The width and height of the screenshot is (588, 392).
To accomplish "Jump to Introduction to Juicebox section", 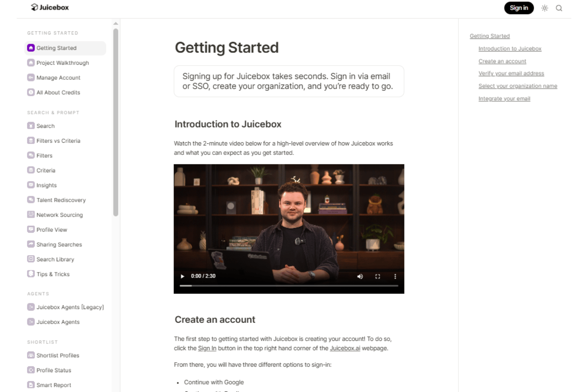I will 510,48.
